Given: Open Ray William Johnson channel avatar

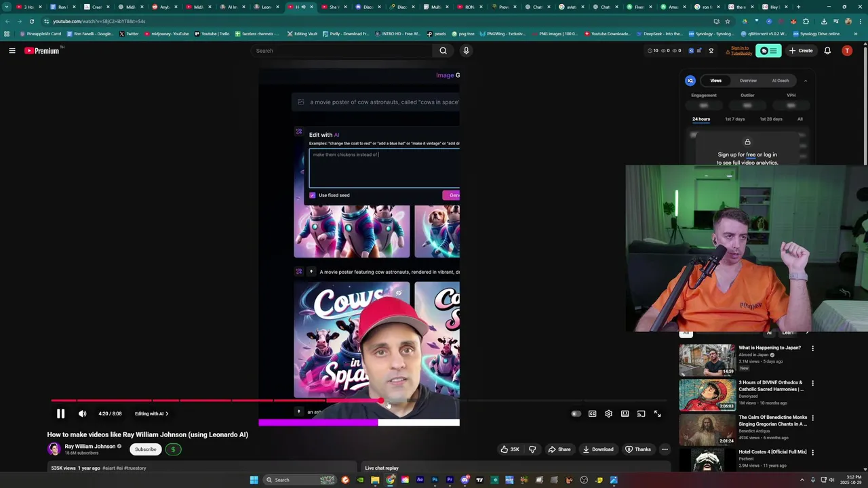Looking at the screenshot, I should tap(54, 449).
